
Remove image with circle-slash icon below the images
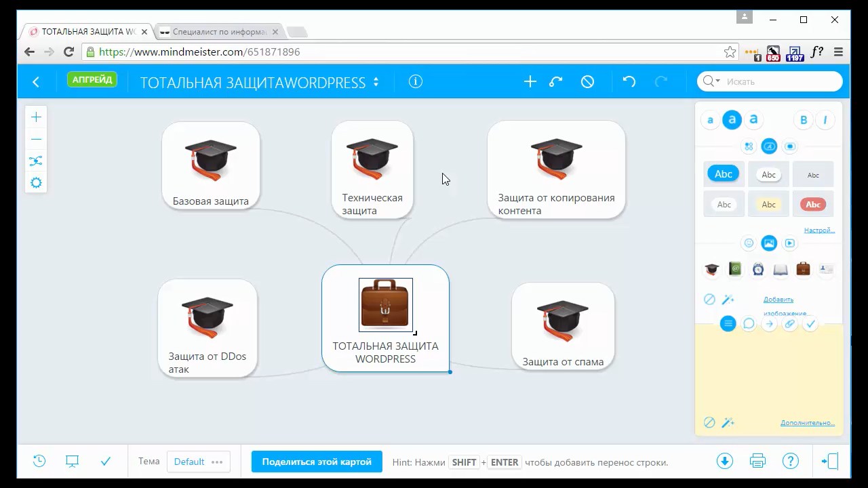[x=709, y=299]
